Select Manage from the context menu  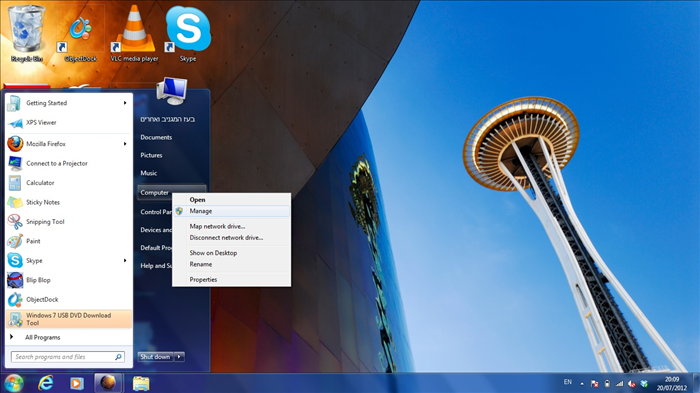click(232, 211)
